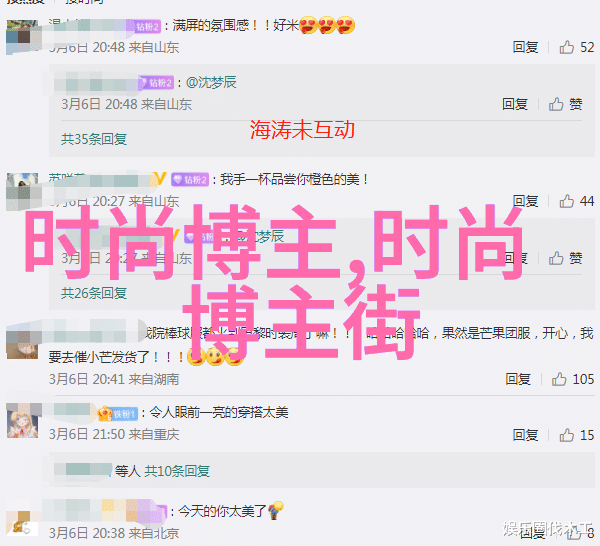Image resolution: width=600 pixels, height=546 pixels.
Task: Click 回复 on the first @沈梦辰 reply
Action: click(515, 104)
